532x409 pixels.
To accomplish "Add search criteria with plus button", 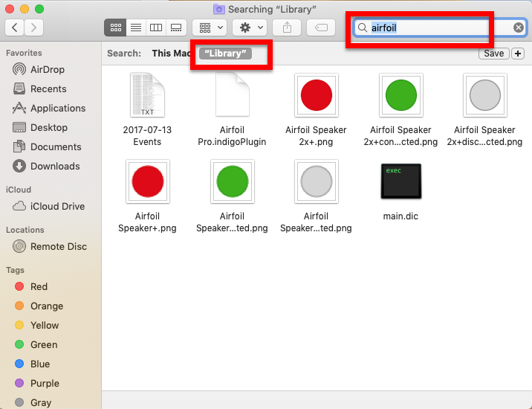I will pos(518,54).
